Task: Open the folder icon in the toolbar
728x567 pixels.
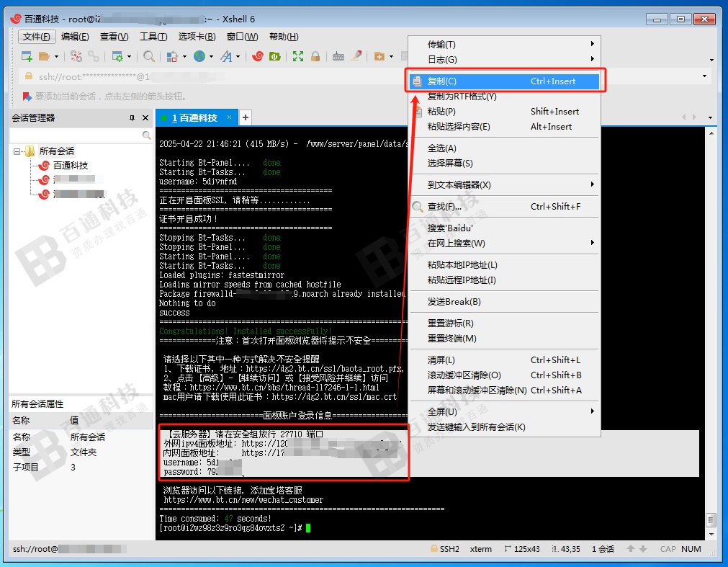Action: (44, 56)
